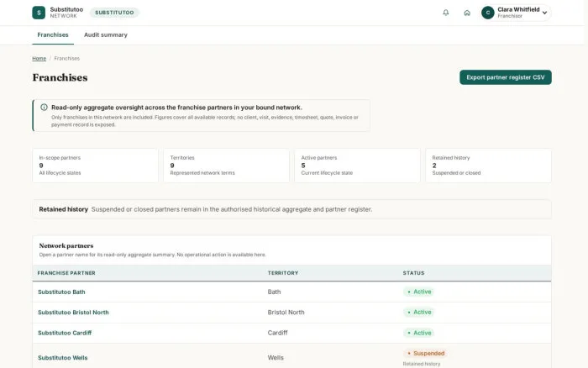Click Export partner register CSV button
Viewport: 588px width, 368px height.
[506, 77]
